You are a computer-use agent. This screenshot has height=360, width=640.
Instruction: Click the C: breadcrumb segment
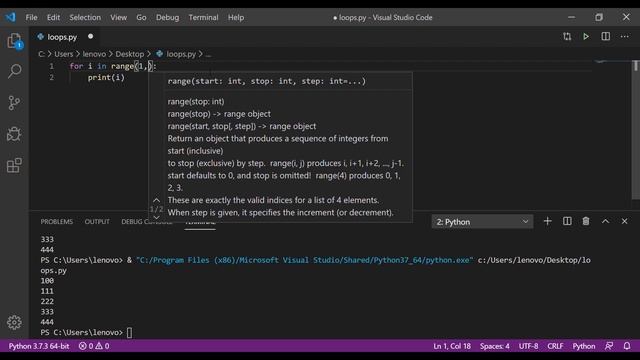coord(42,54)
